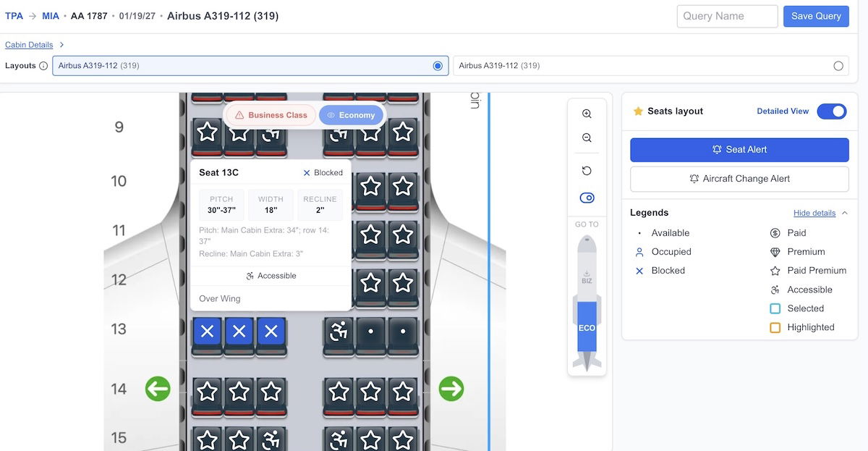
Task: Click the zoom out magnifier icon
Action: [587, 138]
